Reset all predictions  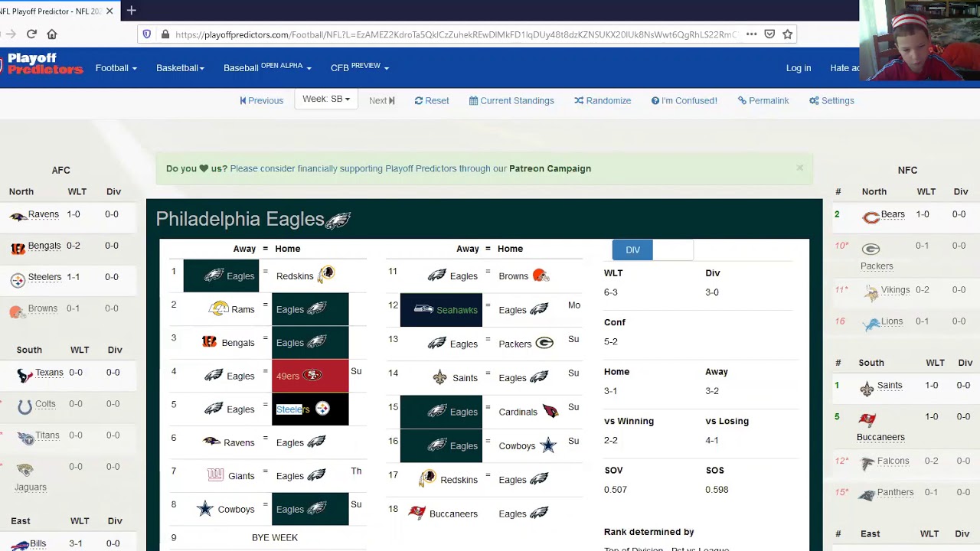(x=432, y=100)
